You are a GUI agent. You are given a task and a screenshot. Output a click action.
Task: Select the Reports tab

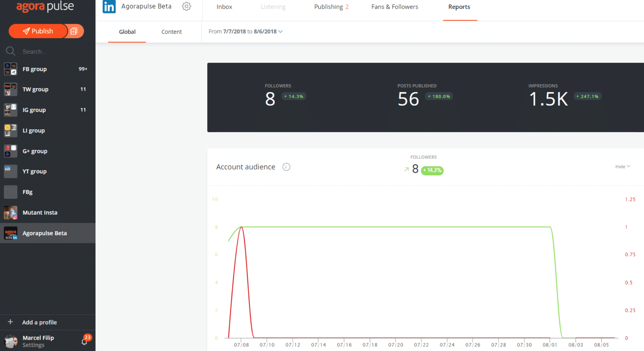point(459,7)
